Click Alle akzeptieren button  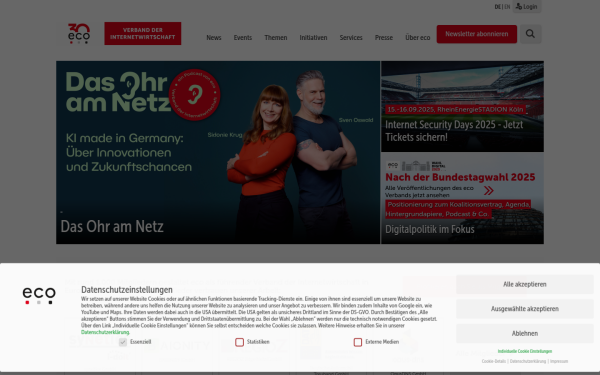pos(525,284)
